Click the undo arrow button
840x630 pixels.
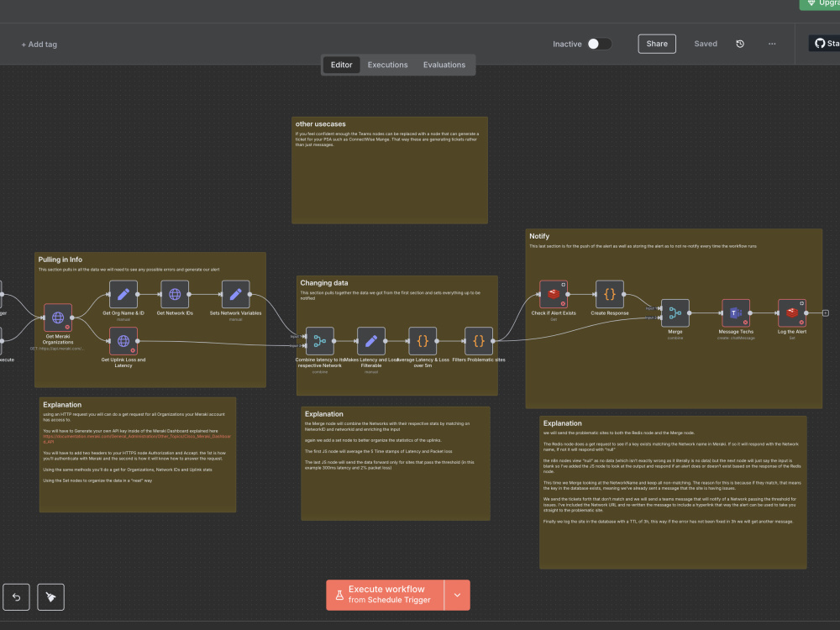(16, 596)
